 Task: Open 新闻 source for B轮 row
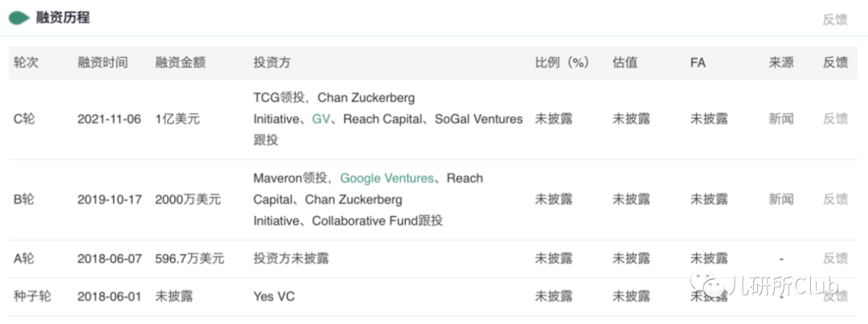point(780,199)
